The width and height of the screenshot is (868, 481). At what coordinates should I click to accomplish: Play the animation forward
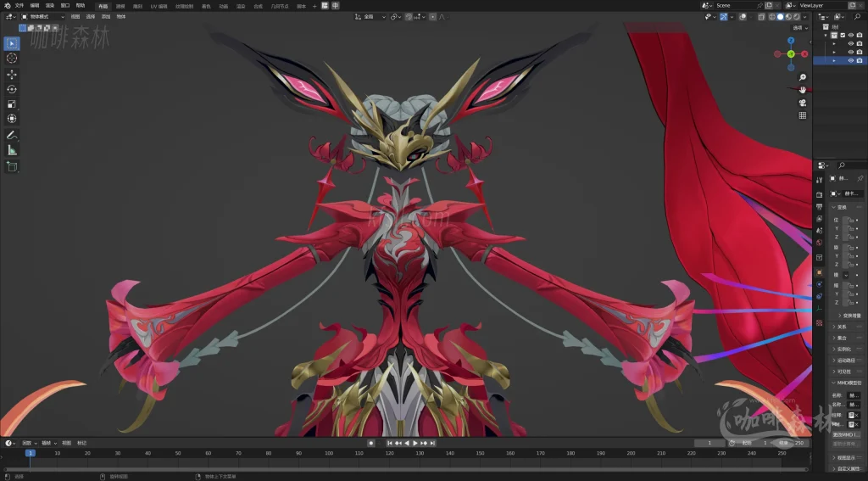point(415,443)
